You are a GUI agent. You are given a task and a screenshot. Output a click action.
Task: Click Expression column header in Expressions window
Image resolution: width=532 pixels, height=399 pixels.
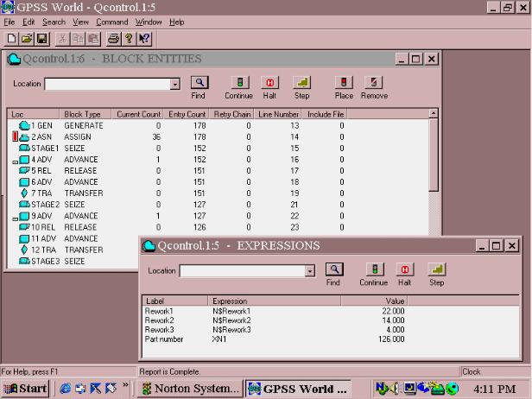click(x=274, y=301)
